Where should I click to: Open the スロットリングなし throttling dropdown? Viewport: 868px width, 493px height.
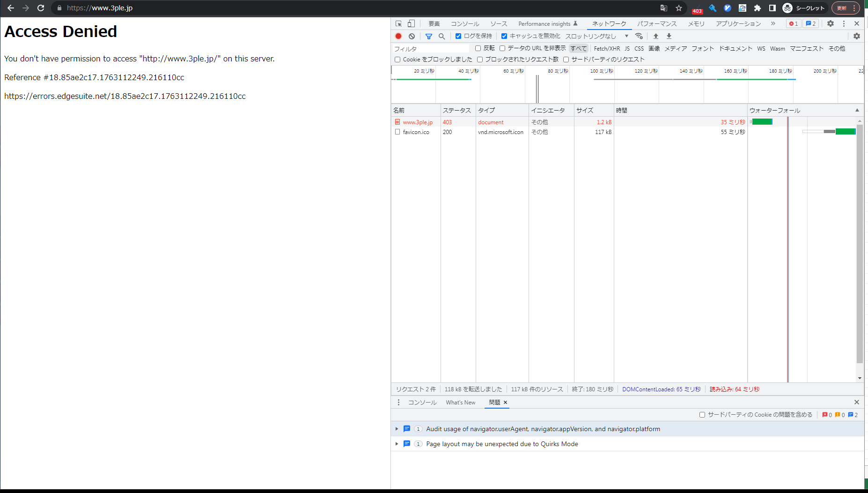596,36
